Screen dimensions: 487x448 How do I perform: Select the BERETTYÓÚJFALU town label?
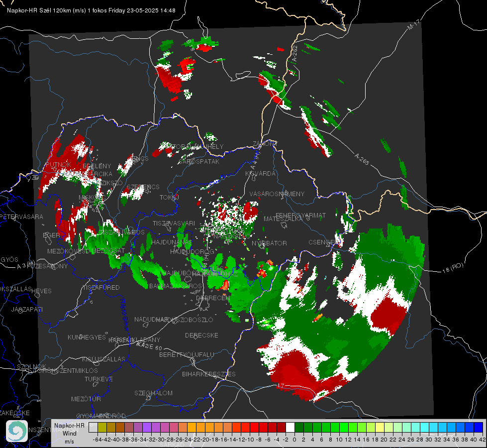point(187,355)
